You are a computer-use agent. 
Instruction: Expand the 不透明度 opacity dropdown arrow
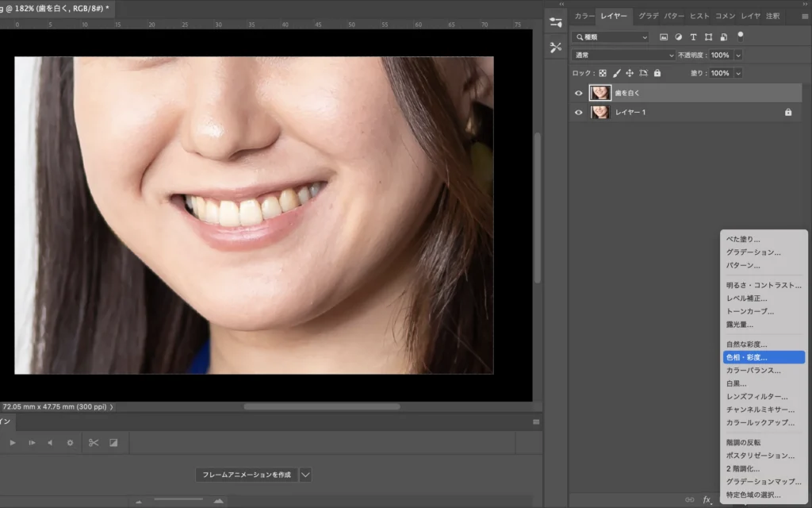738,56
